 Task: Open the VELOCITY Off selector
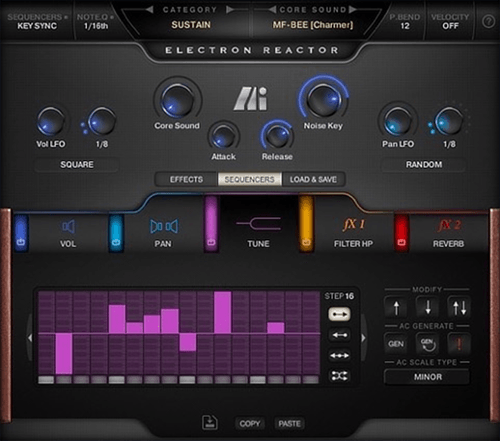point(450,21)
